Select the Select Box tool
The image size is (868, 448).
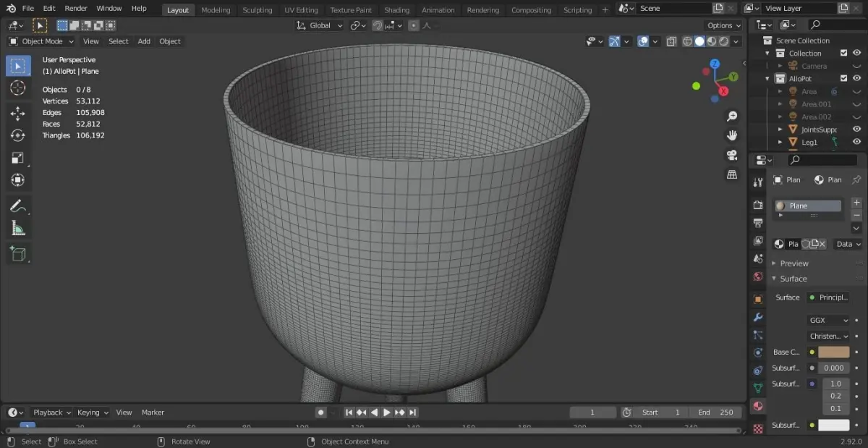tap(19, 66)
